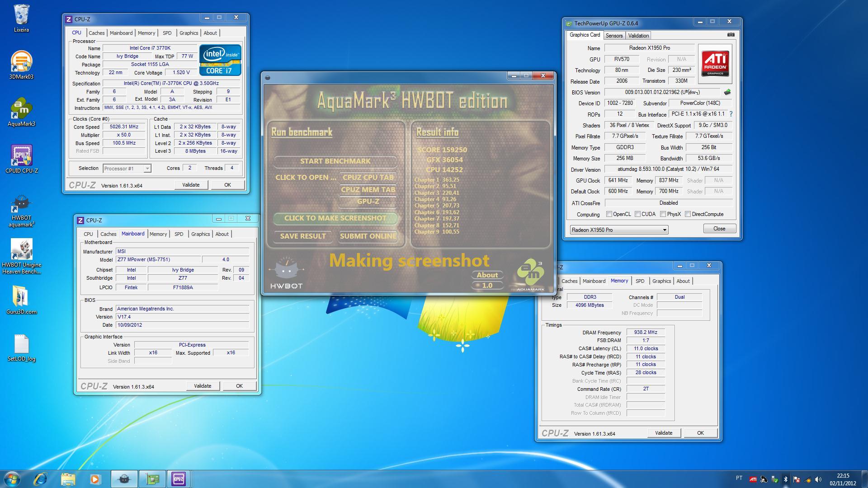Switch to the HWBOT AquaMark taskbar item
Screen dimensions: 868x488
(124, 479)
